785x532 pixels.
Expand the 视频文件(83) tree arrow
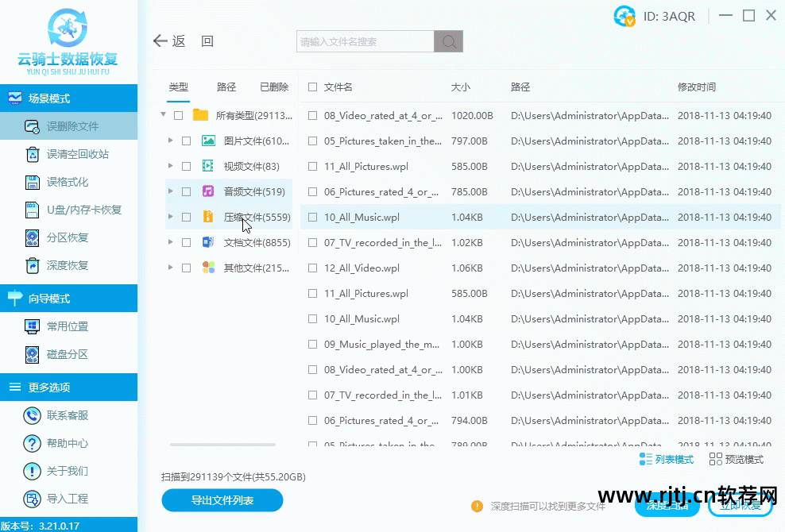pyautogui.click(x=171, y=166)
